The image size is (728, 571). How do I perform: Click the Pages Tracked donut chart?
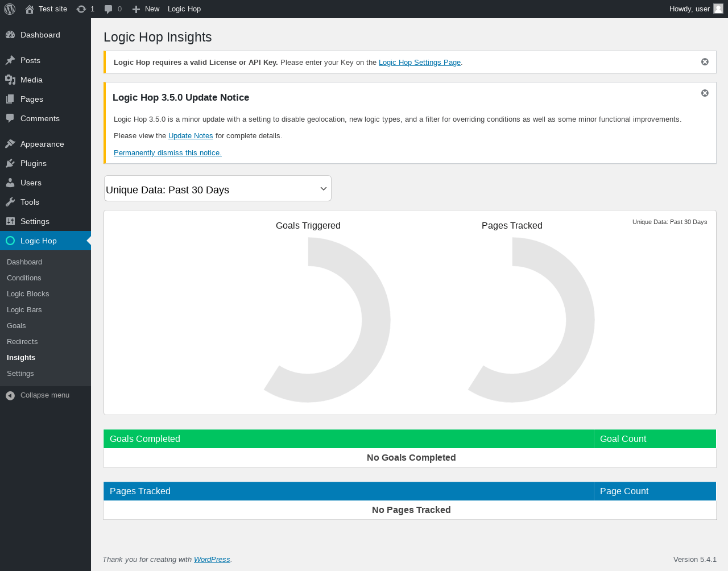pos(531,320)
